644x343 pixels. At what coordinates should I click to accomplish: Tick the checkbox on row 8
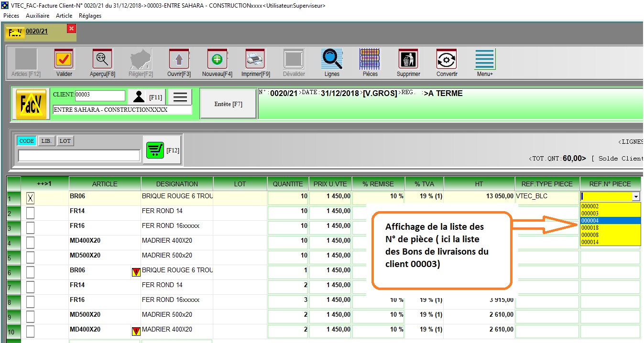(x=30, y=302)
